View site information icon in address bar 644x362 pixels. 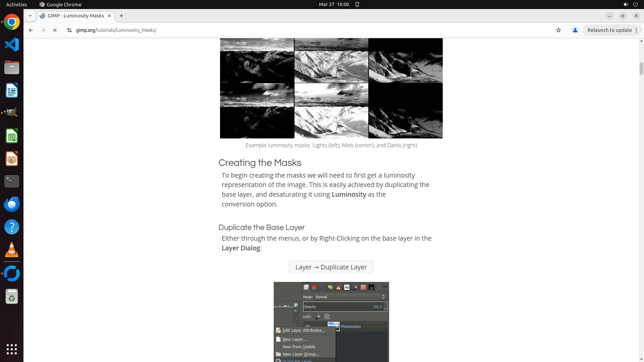tap(69, 30)
